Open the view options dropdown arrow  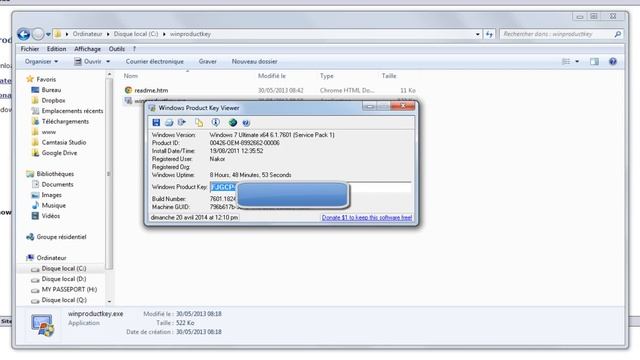pyautogui.click(x=577, y=62)
